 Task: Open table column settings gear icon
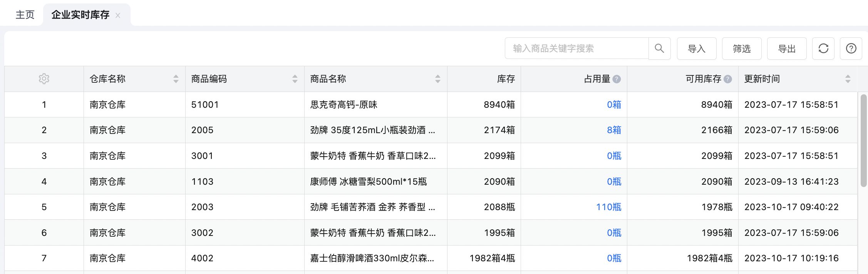(44, 79)
